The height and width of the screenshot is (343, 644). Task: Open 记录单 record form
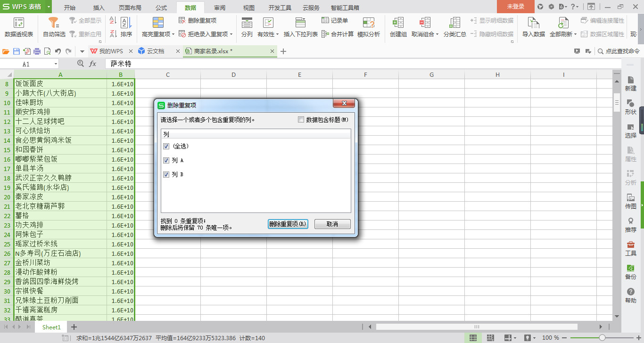point(335,20)
